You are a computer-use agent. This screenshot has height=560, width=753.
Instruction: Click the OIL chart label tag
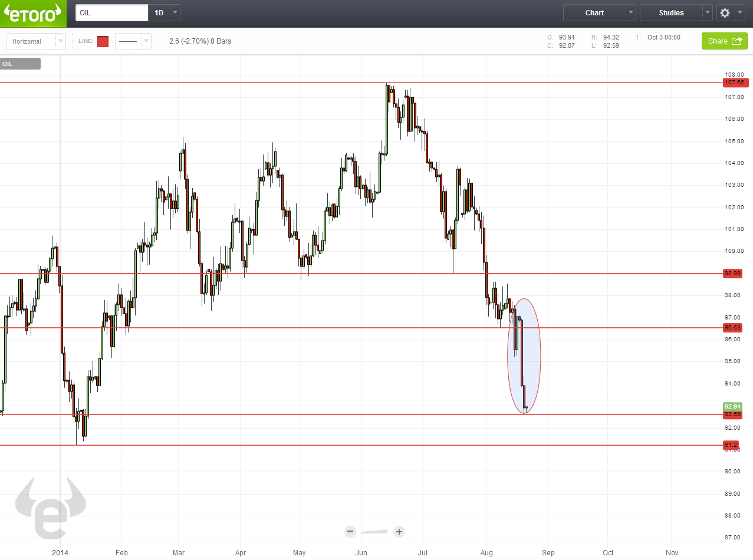21,64
